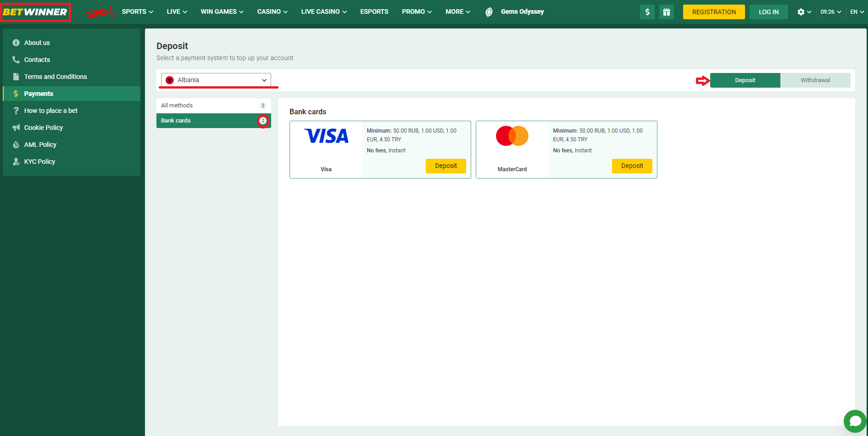The width and height of the screenshot is (868, 436).
Task: Open the EN language selector
Action: tap(857, 12)
